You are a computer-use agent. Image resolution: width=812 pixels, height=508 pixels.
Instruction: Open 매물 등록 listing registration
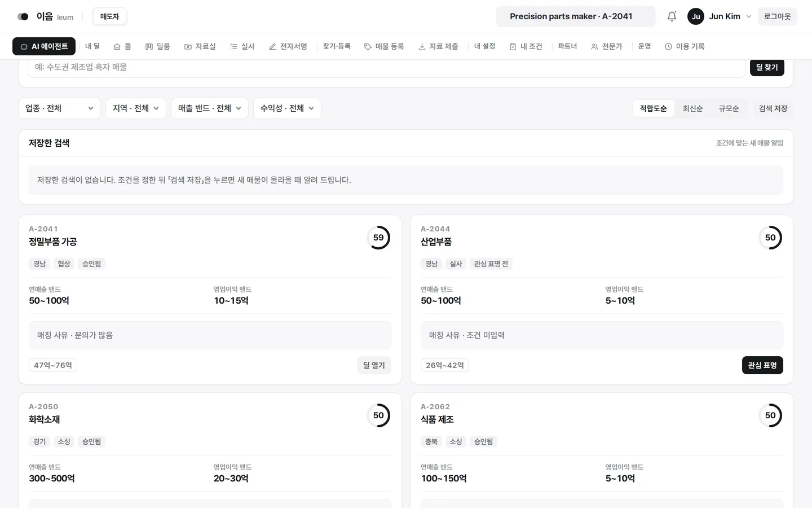pos(384,46)
